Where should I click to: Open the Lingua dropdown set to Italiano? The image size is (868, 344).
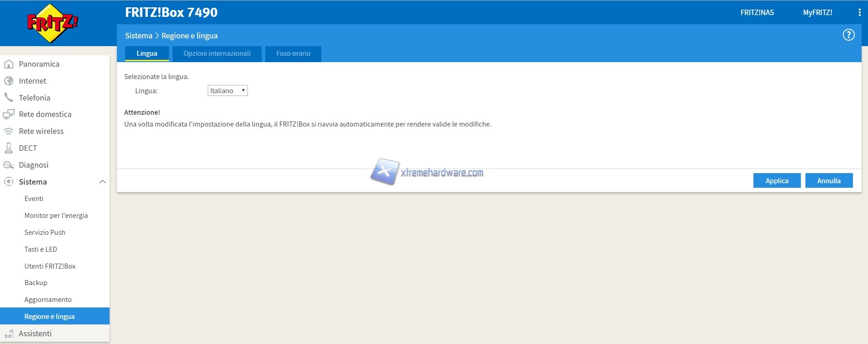(x=227, y=90)
